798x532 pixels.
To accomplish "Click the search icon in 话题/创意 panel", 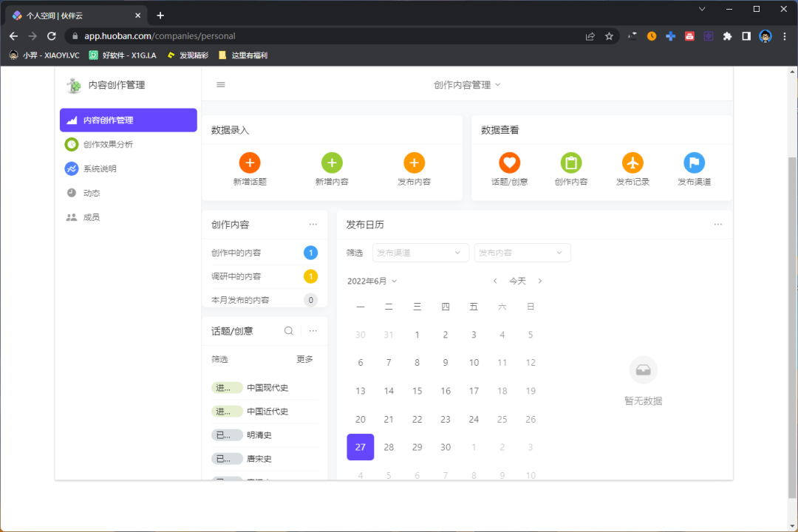I will [x=288, y=330].
